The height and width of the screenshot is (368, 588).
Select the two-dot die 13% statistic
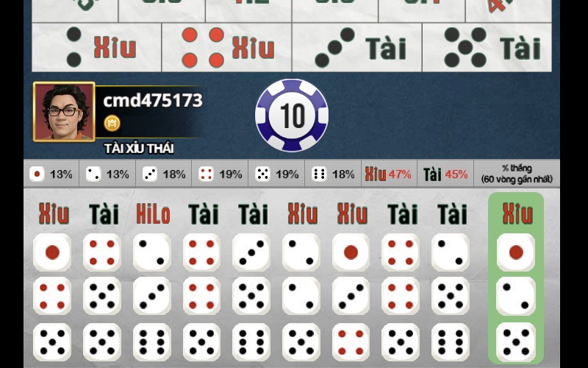(x=107, y=174)
